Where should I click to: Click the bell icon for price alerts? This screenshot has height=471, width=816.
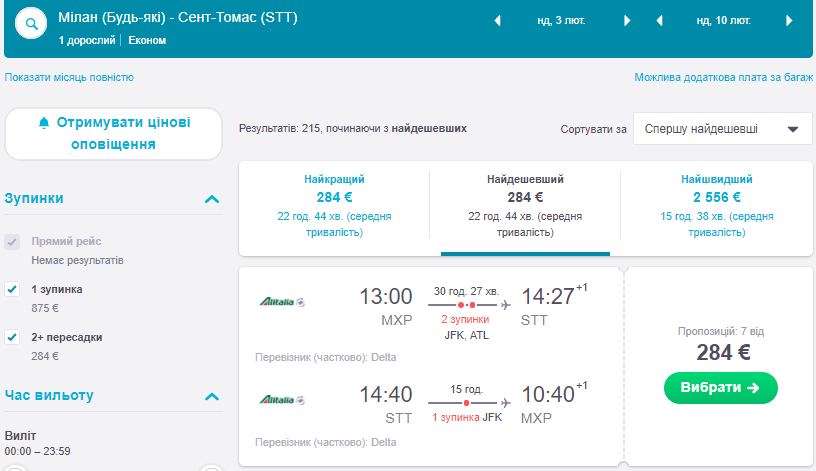[x=43, y=123]
